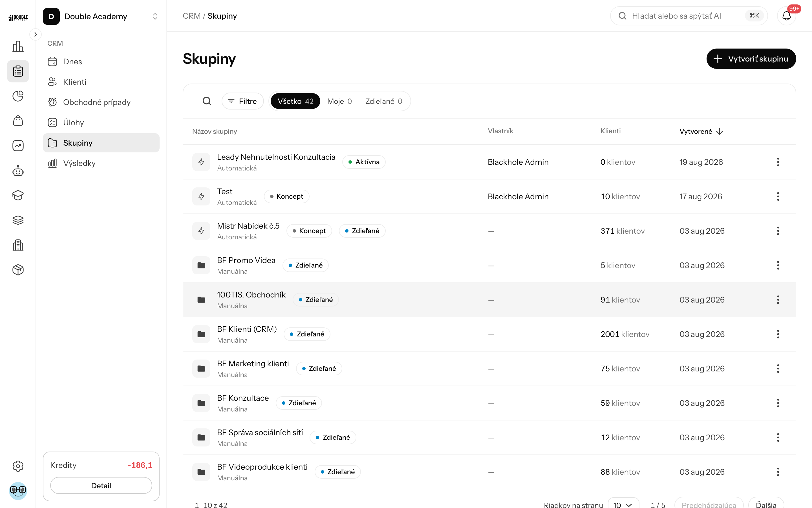Image resolution: width=812 pixels, height=508 pixels.
Task: Open Mistr Nabídek č.5 group
Action: click(x=248, y=226)
